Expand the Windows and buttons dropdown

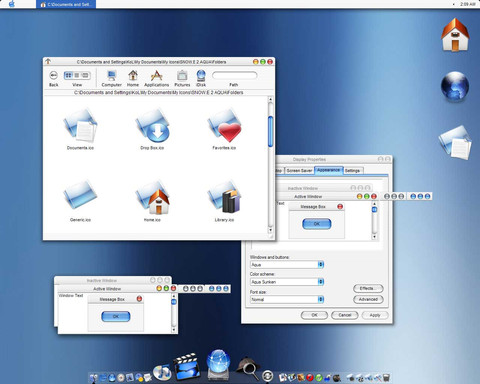click(287, 265)
